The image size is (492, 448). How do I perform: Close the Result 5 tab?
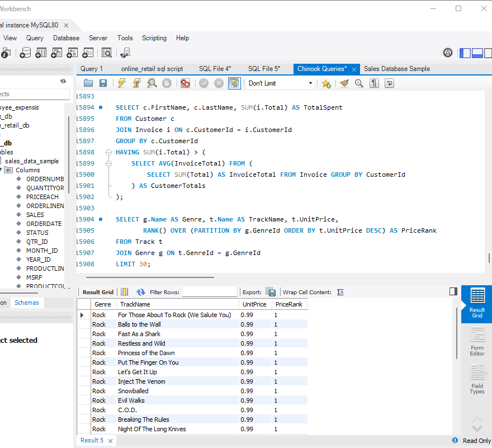pos(111,441)
